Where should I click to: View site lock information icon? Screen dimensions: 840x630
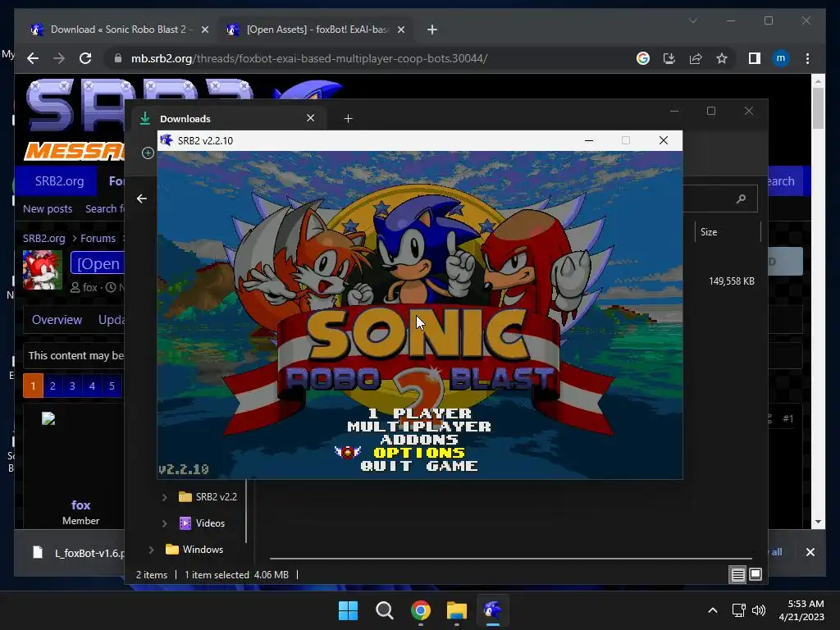click(118, 58)
